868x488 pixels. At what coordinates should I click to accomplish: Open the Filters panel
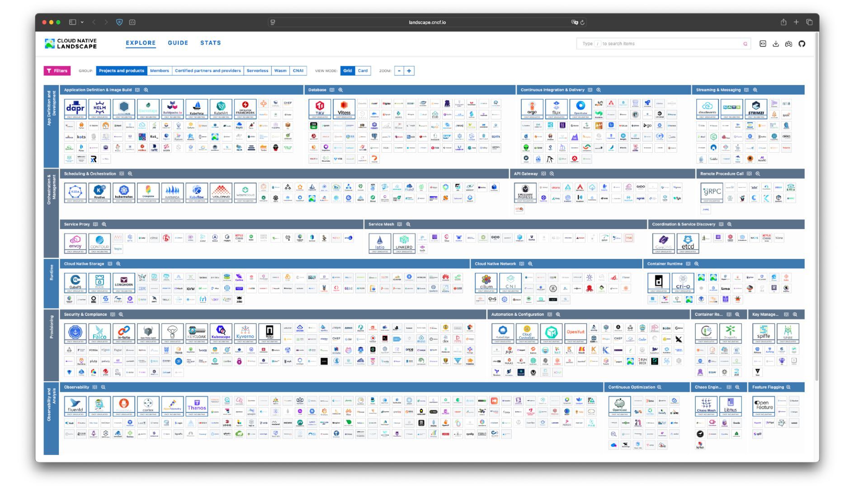coord(57,71)
